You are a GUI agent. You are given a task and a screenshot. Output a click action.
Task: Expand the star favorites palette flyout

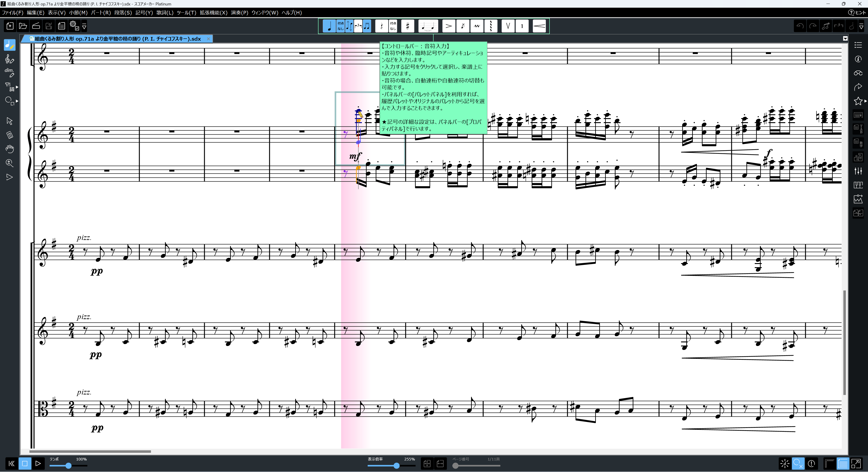[865, 101]
